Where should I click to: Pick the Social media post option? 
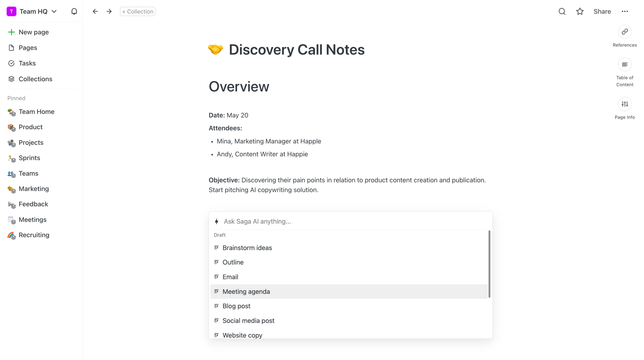point(248,321)
